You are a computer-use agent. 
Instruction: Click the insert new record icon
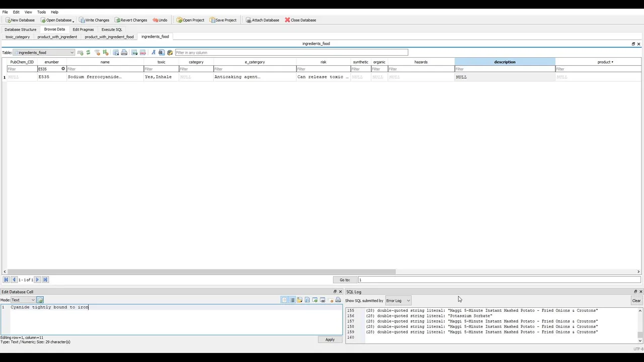134,52
